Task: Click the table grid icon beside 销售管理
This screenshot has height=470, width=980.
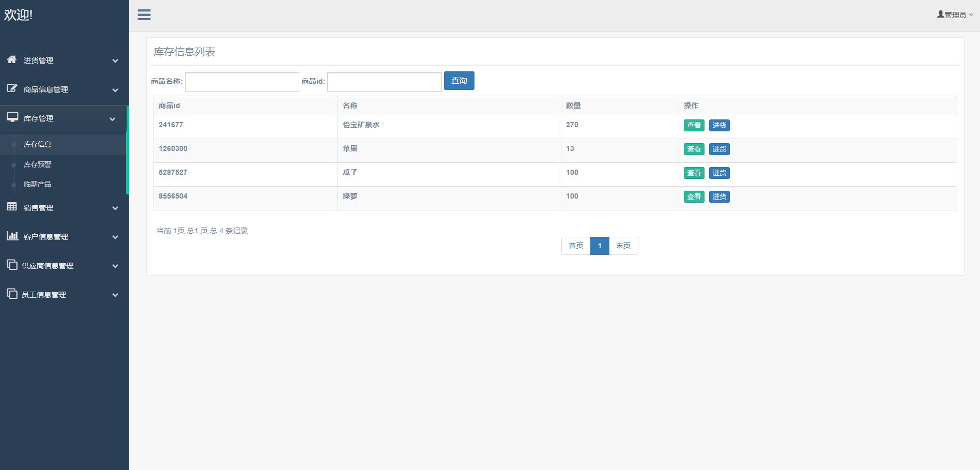Action: (x=12, y=207)
